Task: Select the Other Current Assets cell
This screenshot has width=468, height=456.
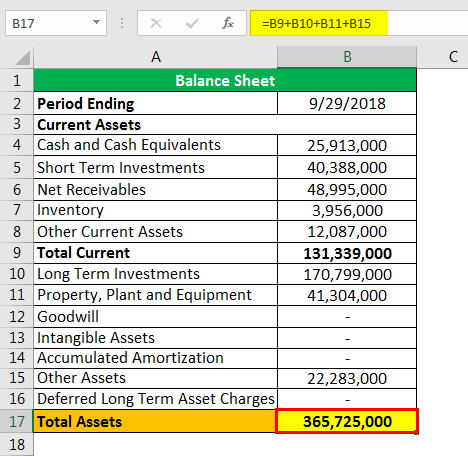Action: pos(155,231)
